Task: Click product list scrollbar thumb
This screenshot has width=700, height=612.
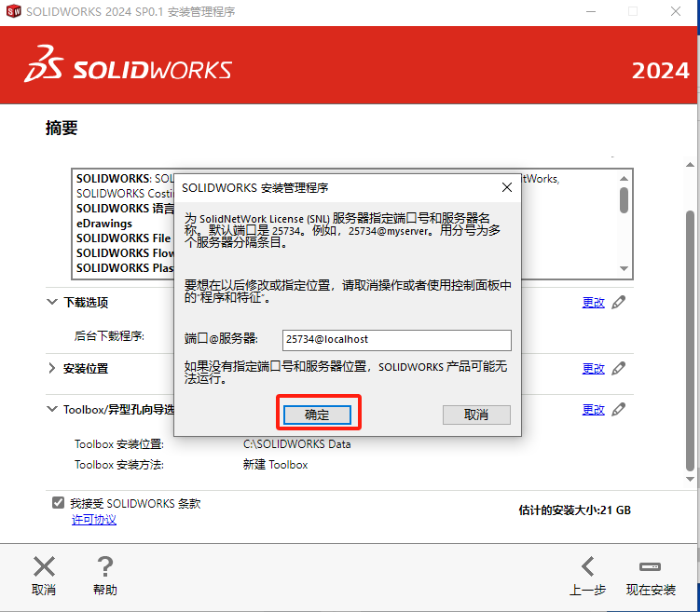Action: (x=625, y=200)
